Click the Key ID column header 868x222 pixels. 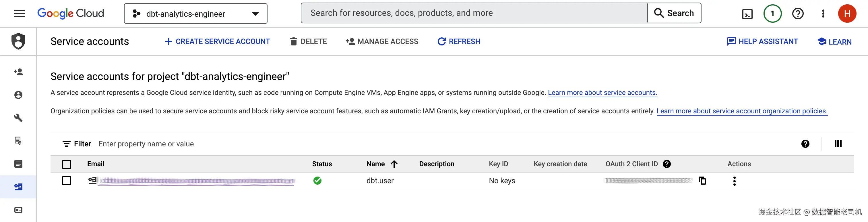[x=498, y=164]
